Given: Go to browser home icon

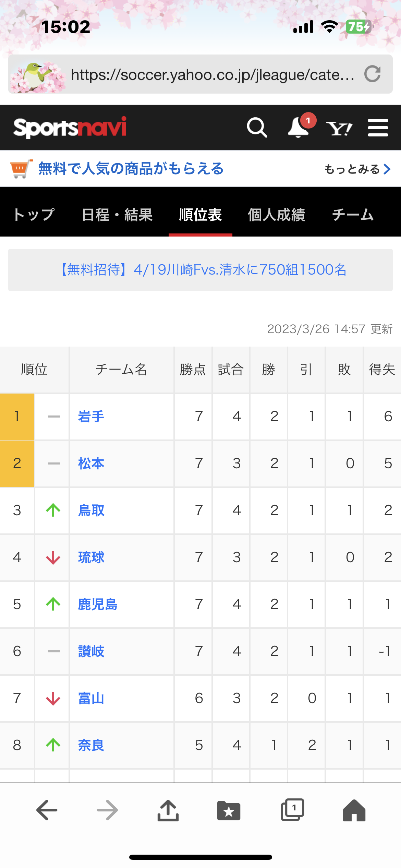Looking at the screenshot, I should pos(354,810).
